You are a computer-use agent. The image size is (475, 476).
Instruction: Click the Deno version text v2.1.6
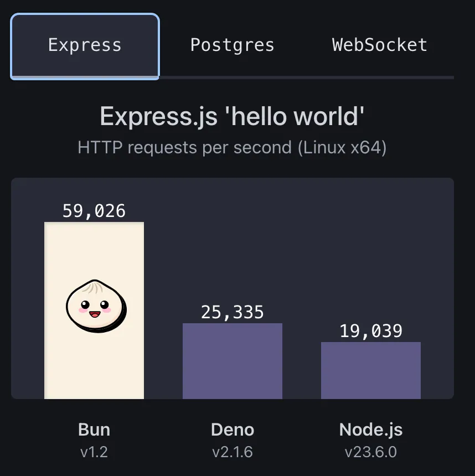[x=232, y=452]
